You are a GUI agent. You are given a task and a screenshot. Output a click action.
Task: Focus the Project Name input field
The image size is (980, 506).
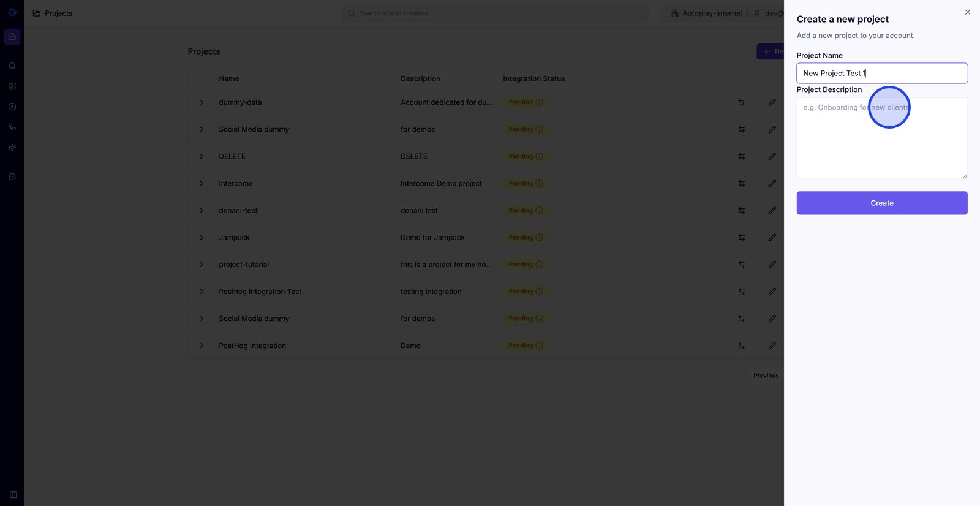point(882,74)
